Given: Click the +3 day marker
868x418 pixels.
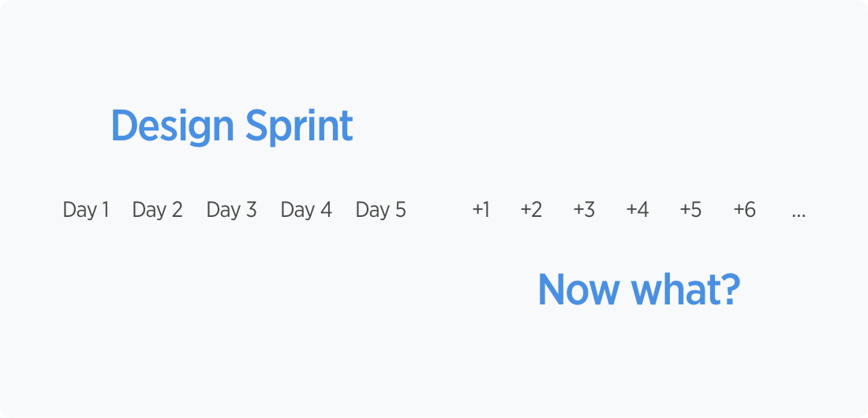Looking at the screenshot, I should (584, 210).
